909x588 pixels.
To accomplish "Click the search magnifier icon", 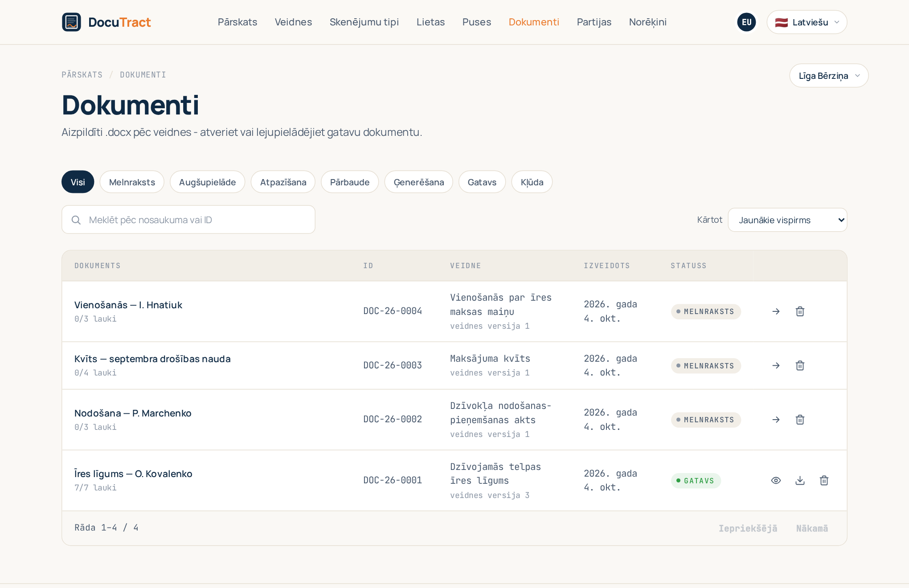I will [x=76, y=220].
